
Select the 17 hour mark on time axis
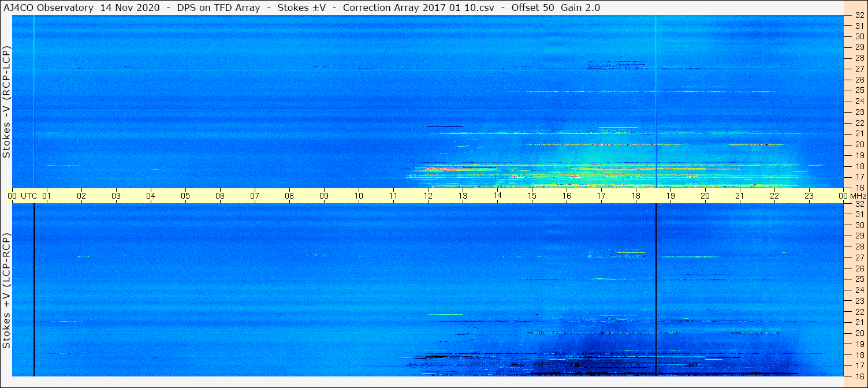coord(601,196)
